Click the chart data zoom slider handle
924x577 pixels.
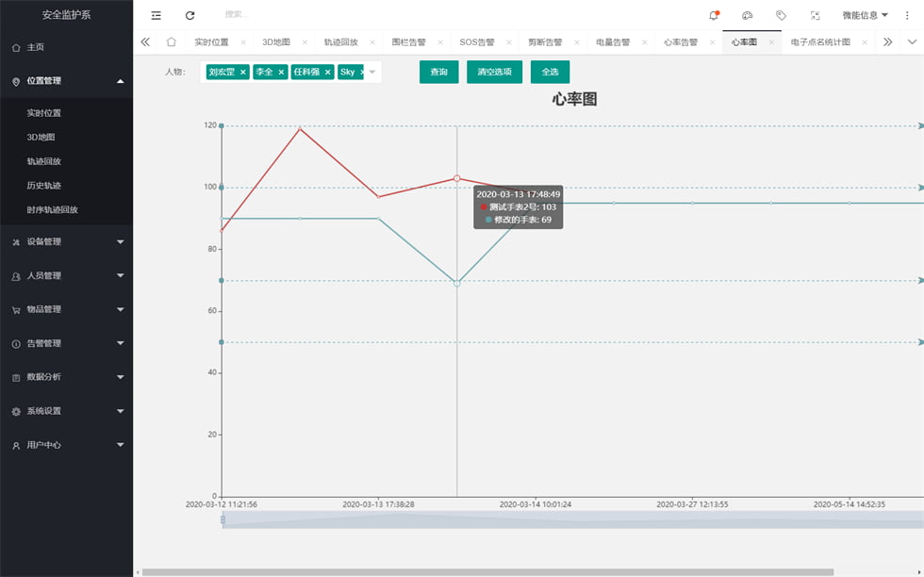click(223, 519)
